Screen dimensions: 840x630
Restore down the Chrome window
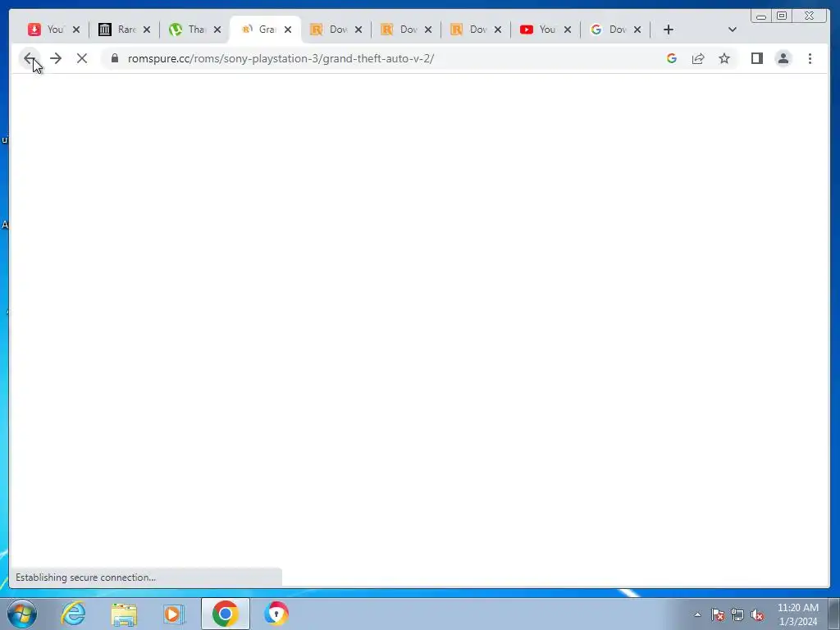782,16
